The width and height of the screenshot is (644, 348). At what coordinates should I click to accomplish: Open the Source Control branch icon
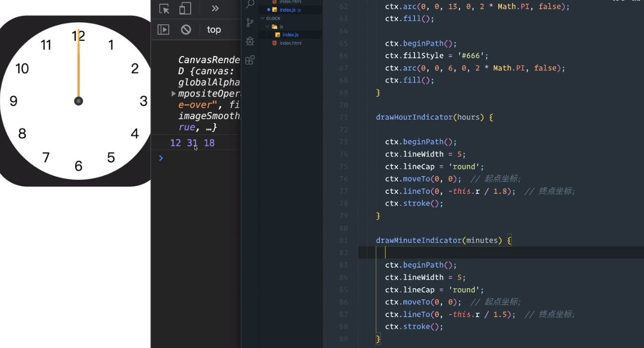coord(250,22)
